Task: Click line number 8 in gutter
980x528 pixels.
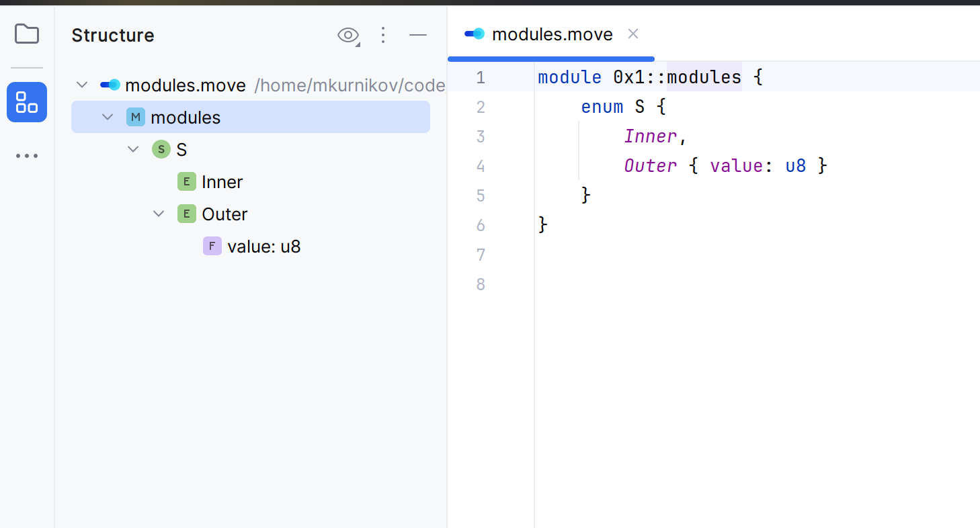Action: coord(480,284)
